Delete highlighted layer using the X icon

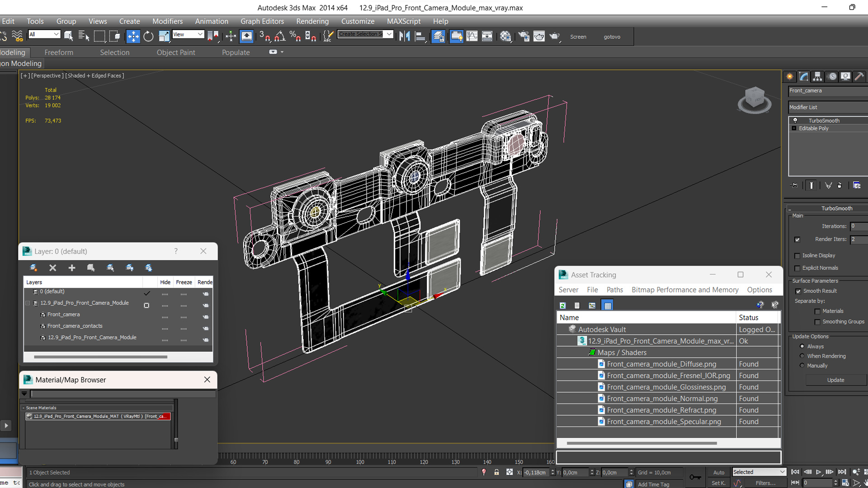pos(53,268)
